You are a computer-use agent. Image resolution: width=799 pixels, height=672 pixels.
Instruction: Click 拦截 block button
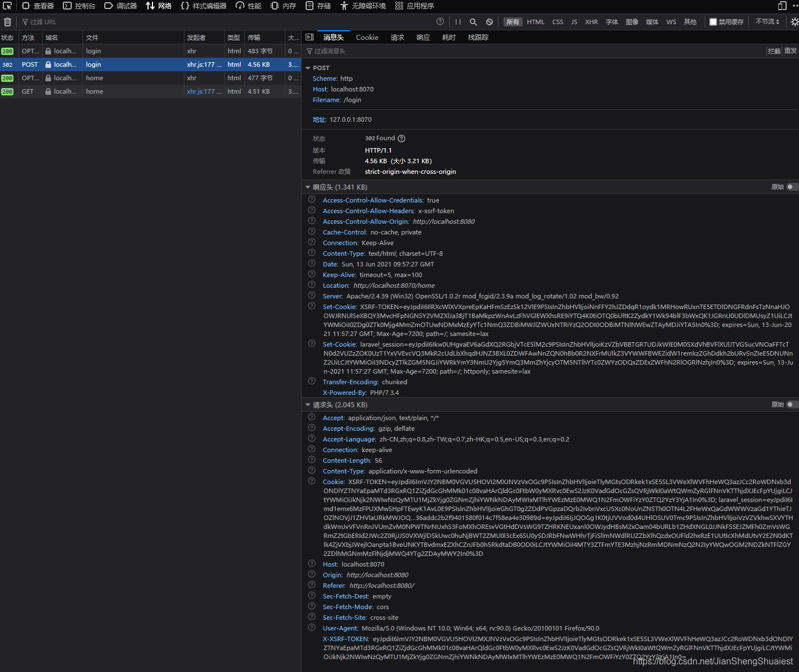(774, 51)
